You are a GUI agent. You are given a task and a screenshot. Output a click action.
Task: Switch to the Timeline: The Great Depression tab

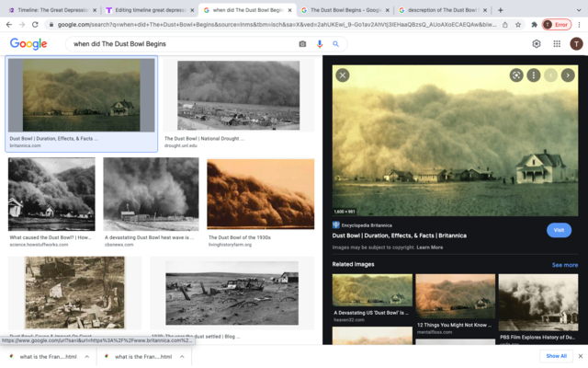point(52,10)
